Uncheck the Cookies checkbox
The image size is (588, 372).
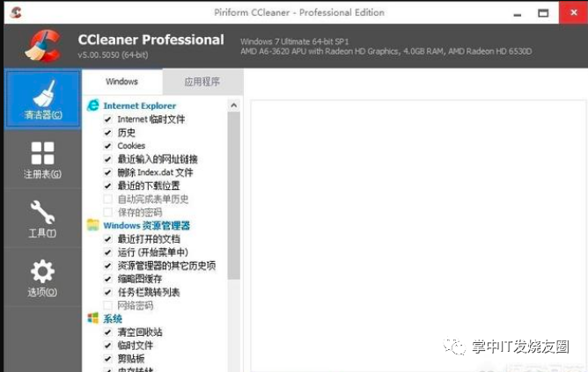pos(107,146)
